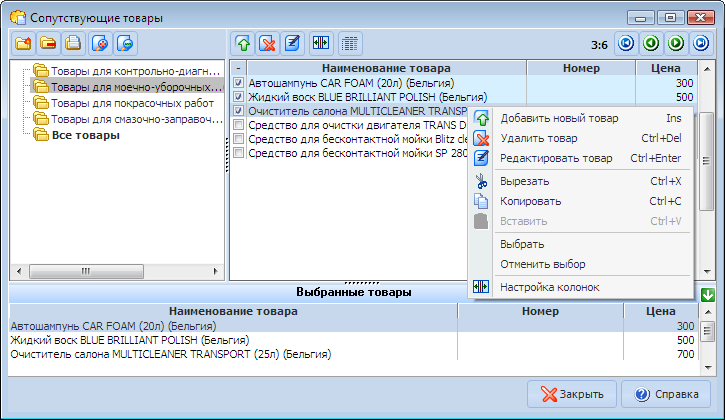726x420 pixels.
Task: Click the delete product toolbar icon
Action: point(268,43)
